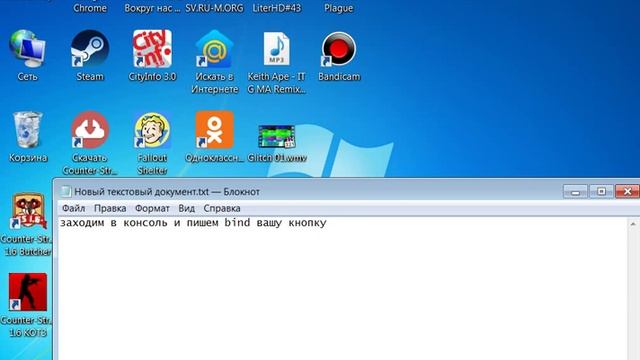Click the word заходим in the text
Screen dimensions: 640x360
click(x=82, y=223)
